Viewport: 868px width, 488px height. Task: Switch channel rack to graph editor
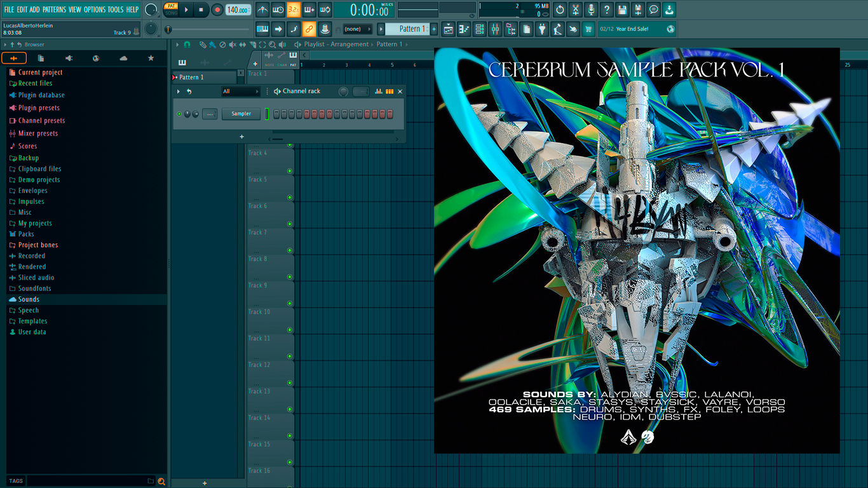click(379, 91)
